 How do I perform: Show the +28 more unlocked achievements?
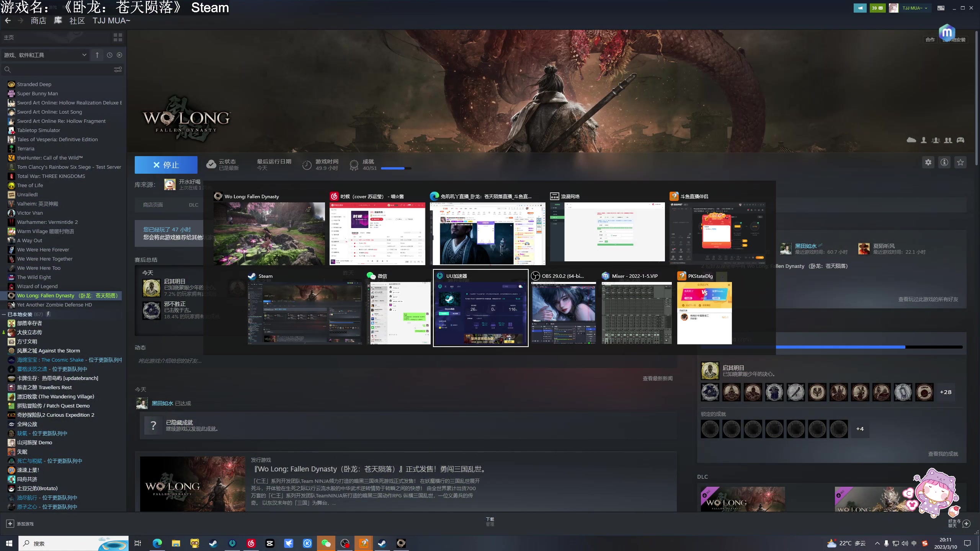click(945, 392)
